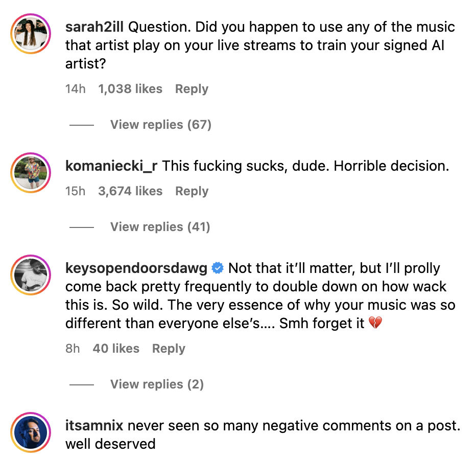
Task: Show the 2 replies under keysopendoorsdawg's comment
Action: coord(157,384)
